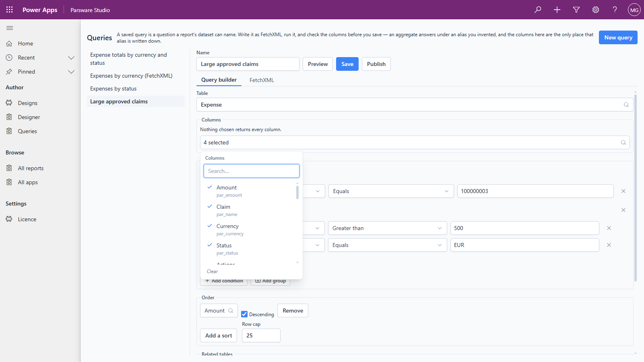Click the Preview button
644x362 pixels.
318,64
